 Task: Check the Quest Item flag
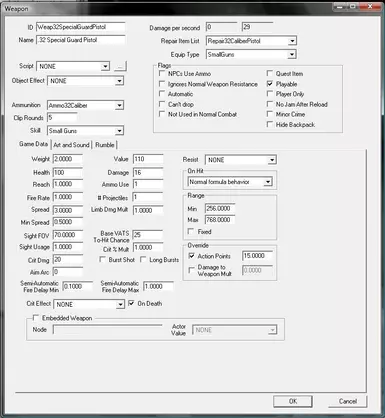[x=270, y=73]
